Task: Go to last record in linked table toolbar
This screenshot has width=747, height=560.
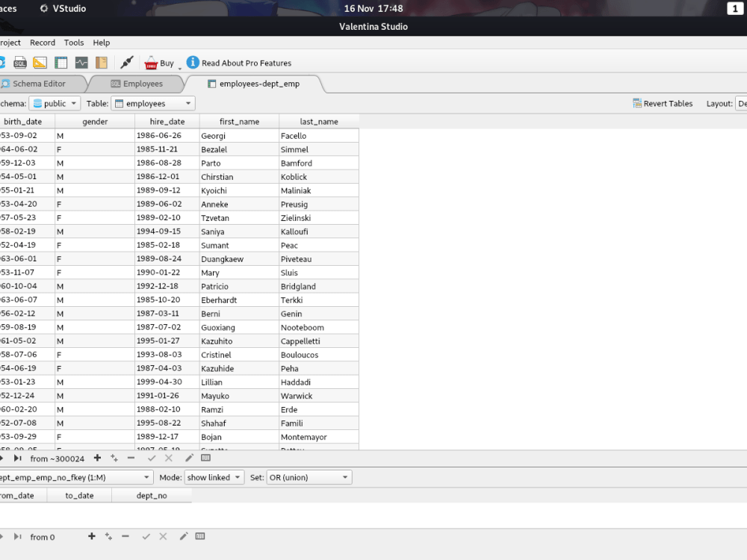Action: tap(18, 537)
